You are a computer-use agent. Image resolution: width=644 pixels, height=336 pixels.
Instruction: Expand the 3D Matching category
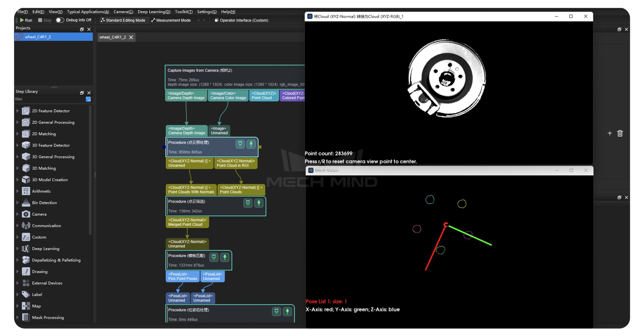pyautogui.click(x=18, y=168)
